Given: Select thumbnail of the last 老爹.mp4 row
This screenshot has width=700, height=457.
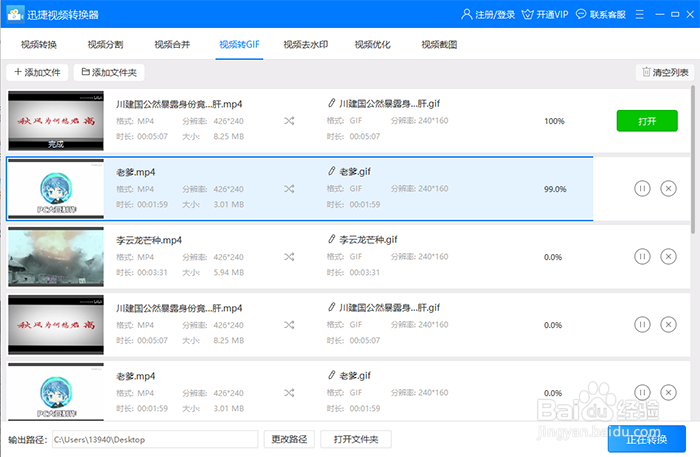Looking at the screenshot, I should coord(56,392).
